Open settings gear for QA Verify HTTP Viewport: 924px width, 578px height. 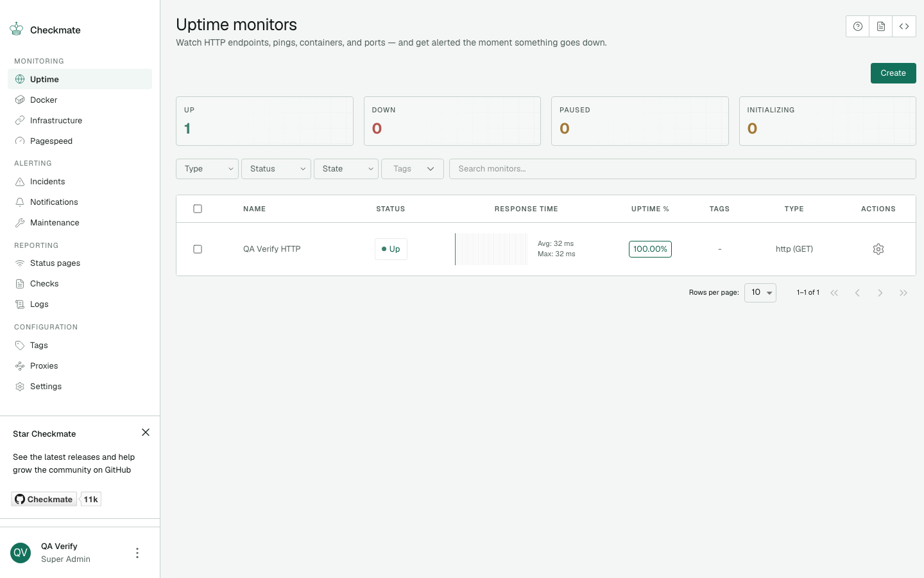[x=878, y=249]
